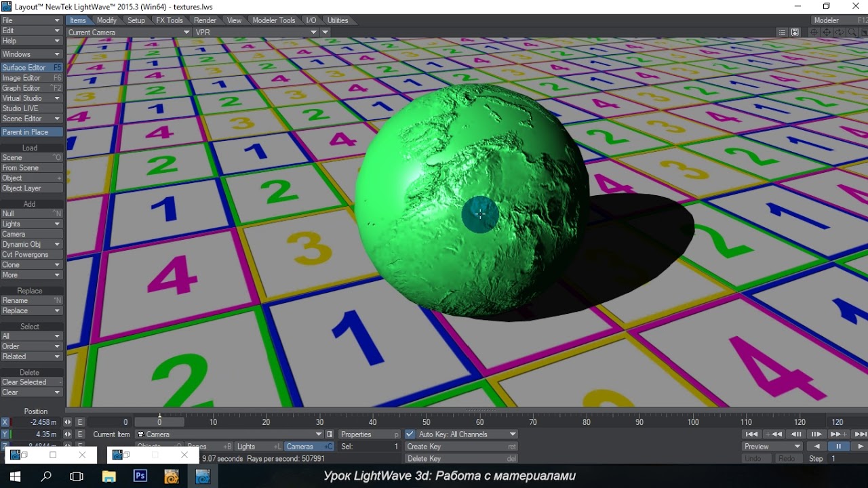Open the Modeler Tools tab

(x=274, y=20)
